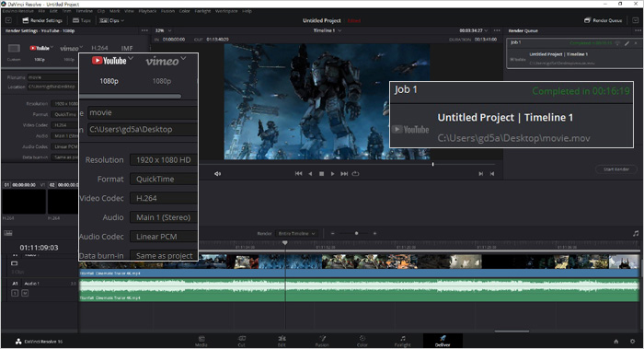This screenshot has width=644, height=349.
Task: Toggle loop playback in the viewer
Action: pos(356,174)
